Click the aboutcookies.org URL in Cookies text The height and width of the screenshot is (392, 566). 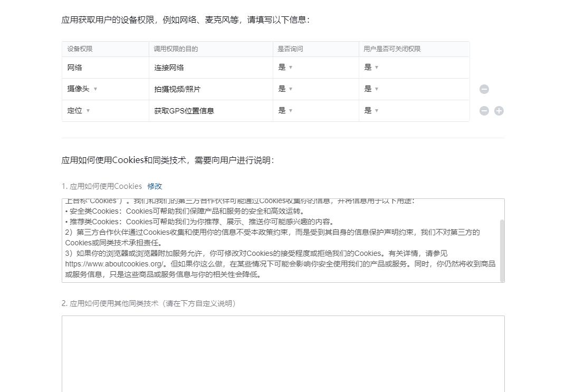click(x=114, y=264)
